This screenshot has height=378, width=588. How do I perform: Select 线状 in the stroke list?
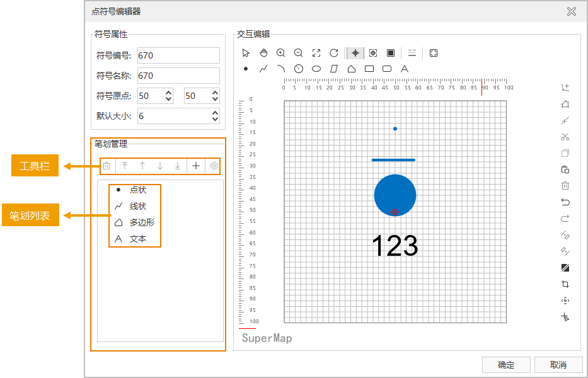137,206
